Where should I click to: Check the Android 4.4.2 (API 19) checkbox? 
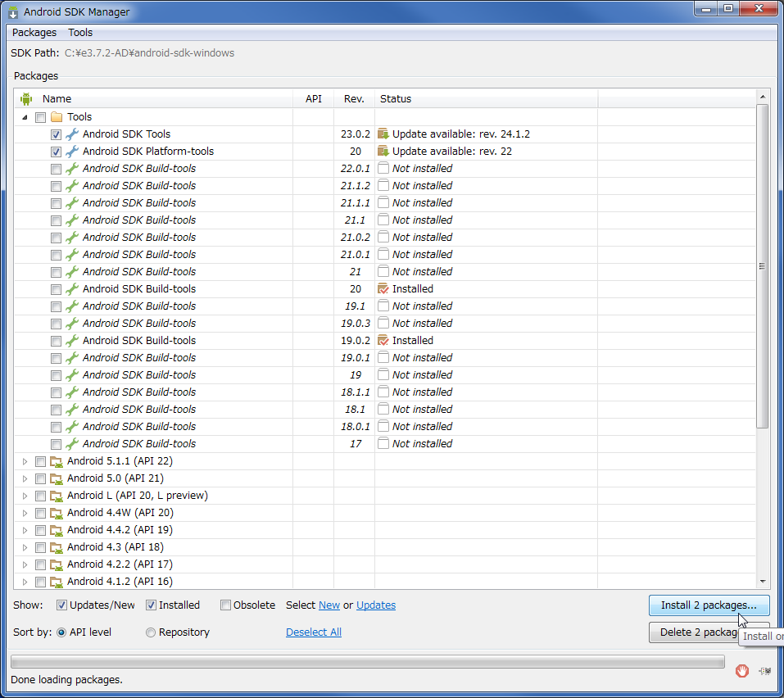click(x=40, y=531)
